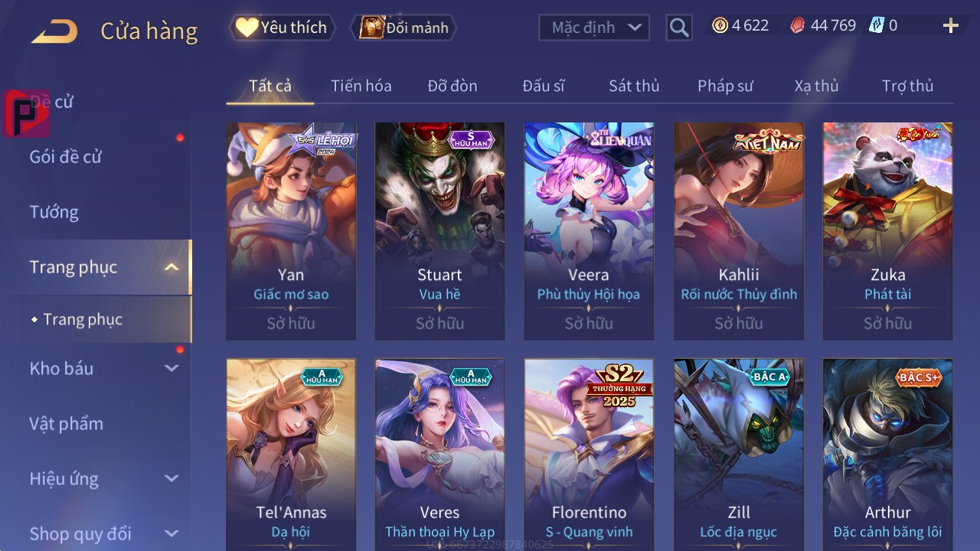Image resolution: width=980 pixels, height=551 pixels.
Task: Open the Mặc định sort dropdown
Action: 594,28
